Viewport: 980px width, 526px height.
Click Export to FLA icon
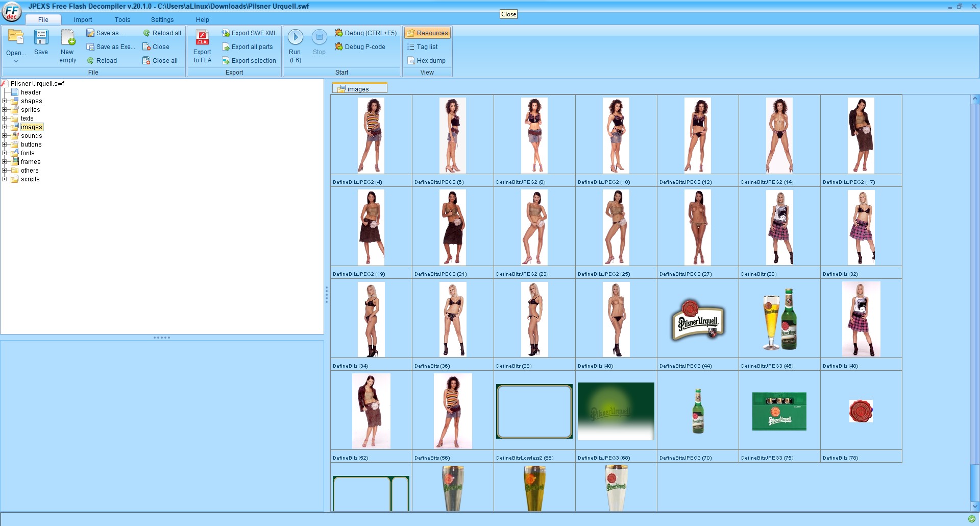[202, 37]
